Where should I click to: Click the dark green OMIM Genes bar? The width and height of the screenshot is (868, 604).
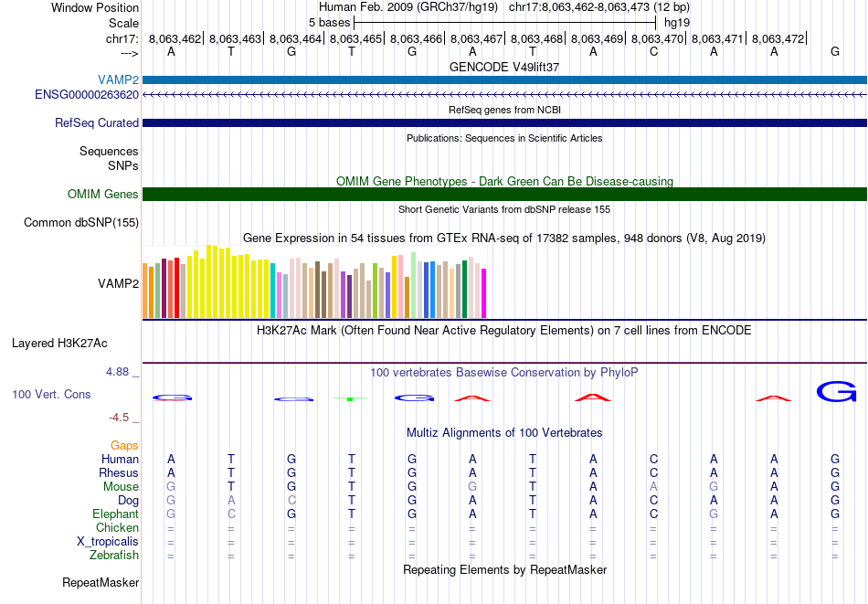tap(504, 195)
